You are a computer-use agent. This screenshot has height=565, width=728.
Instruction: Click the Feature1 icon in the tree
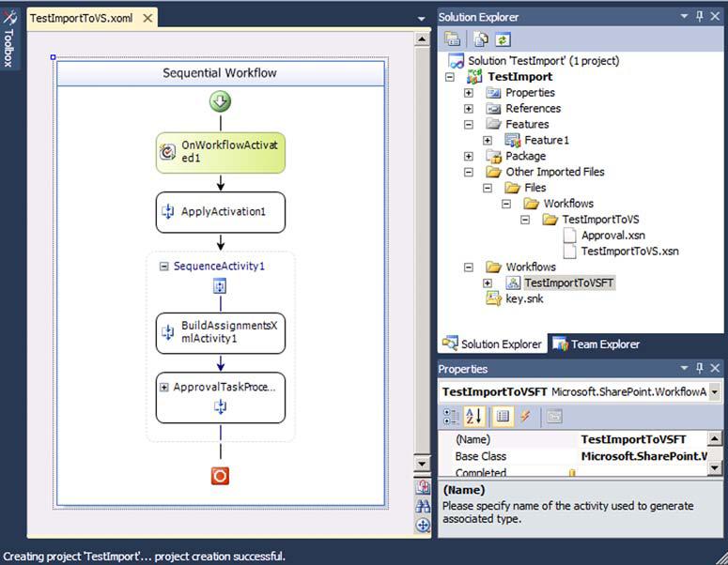click(x=513, y=140)
